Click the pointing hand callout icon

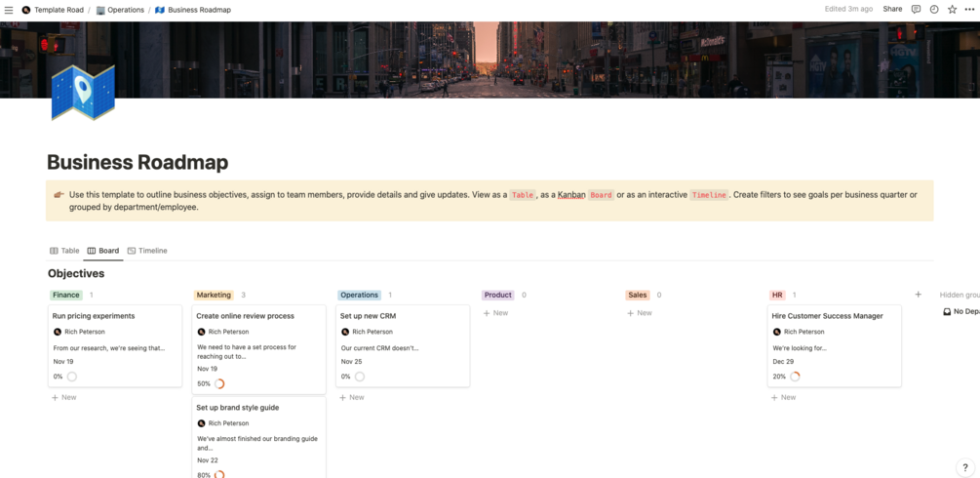59,194
